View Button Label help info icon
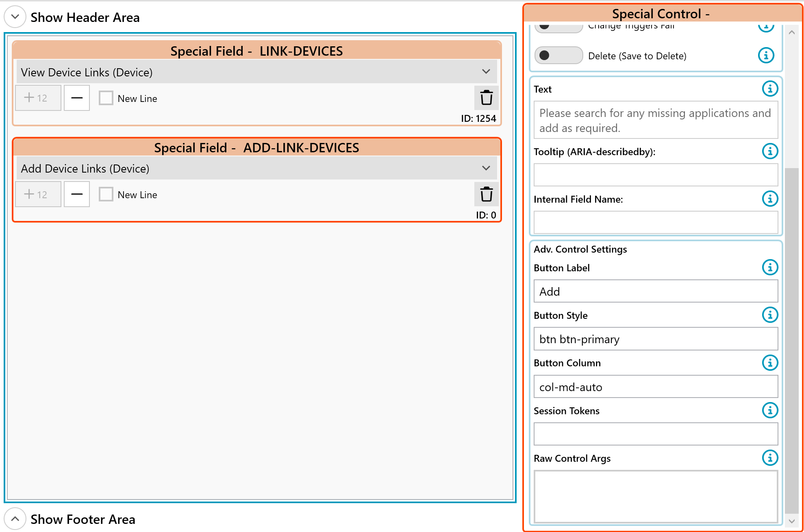Viewport: 804px width, 532px height. (769, 267)
